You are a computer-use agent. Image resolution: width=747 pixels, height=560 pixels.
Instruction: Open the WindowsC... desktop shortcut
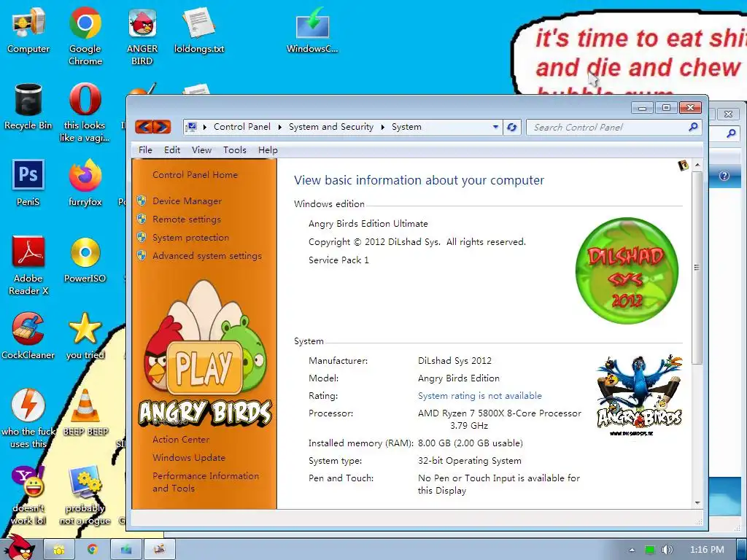point(312,29)
